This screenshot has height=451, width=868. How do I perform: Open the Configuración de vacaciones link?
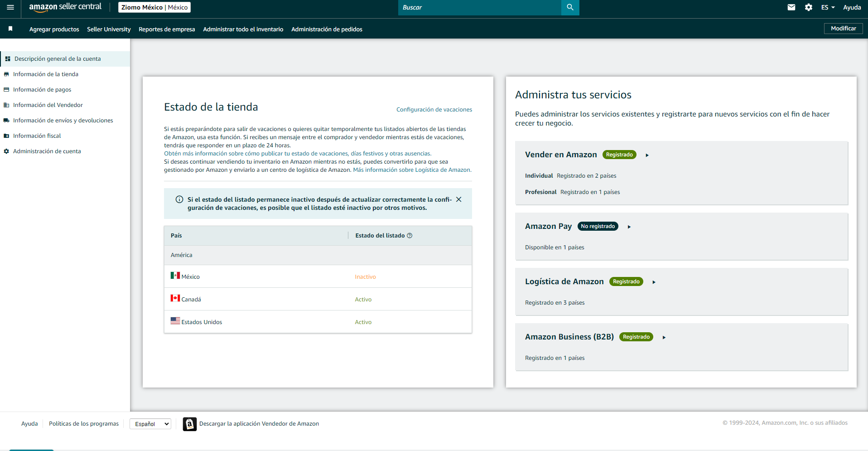pos(434,110)
